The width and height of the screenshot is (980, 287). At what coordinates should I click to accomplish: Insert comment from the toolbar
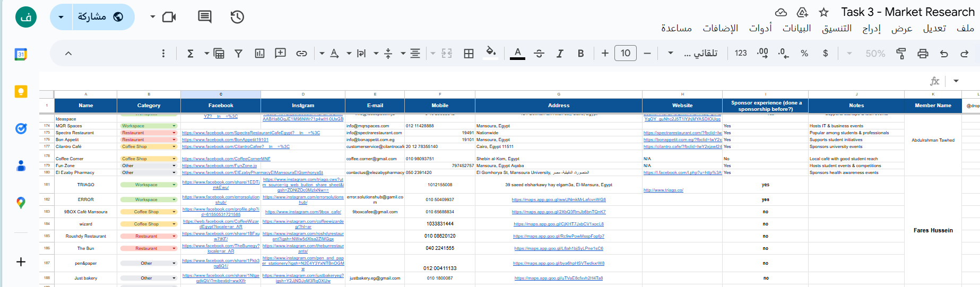pyautogui.click(x=281, y=53)
